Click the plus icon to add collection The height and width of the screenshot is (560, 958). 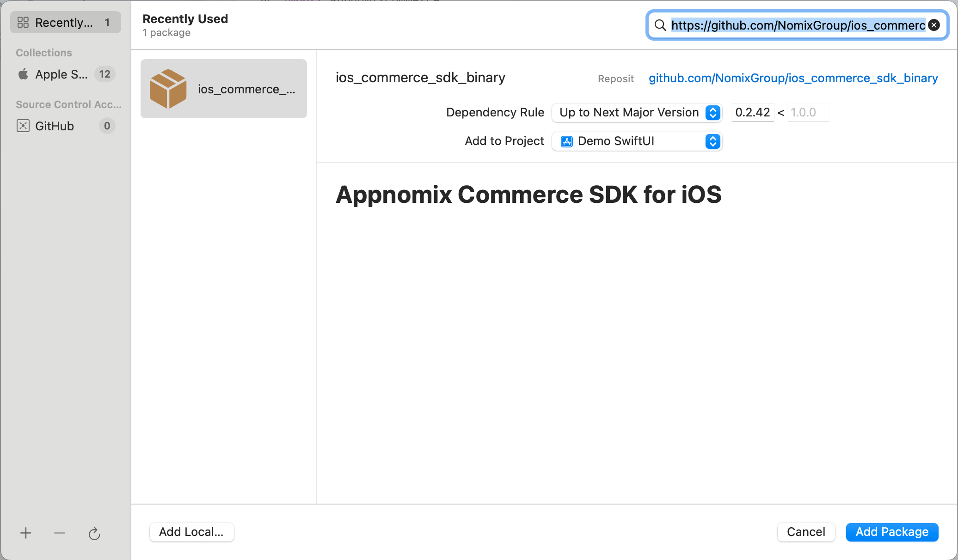(x=26, y=533)
